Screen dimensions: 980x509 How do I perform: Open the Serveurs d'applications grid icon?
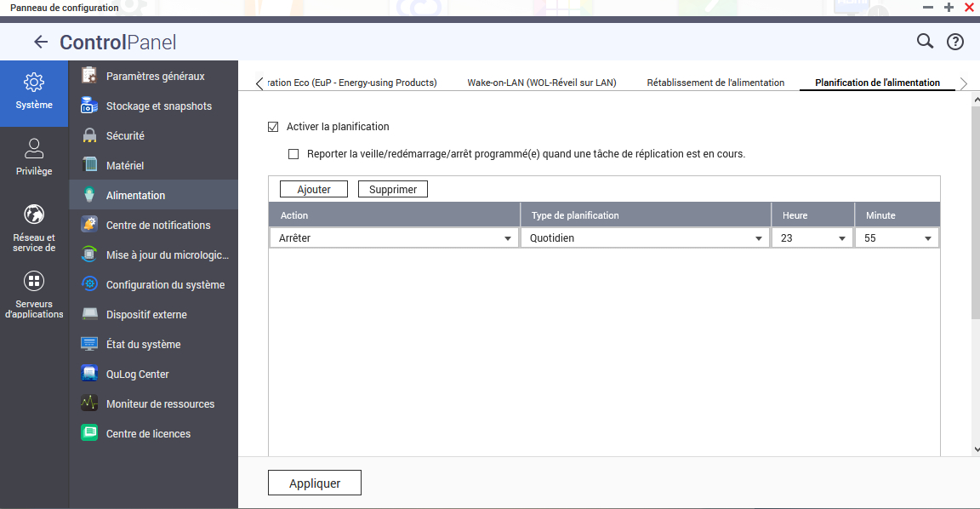(34, 282)
